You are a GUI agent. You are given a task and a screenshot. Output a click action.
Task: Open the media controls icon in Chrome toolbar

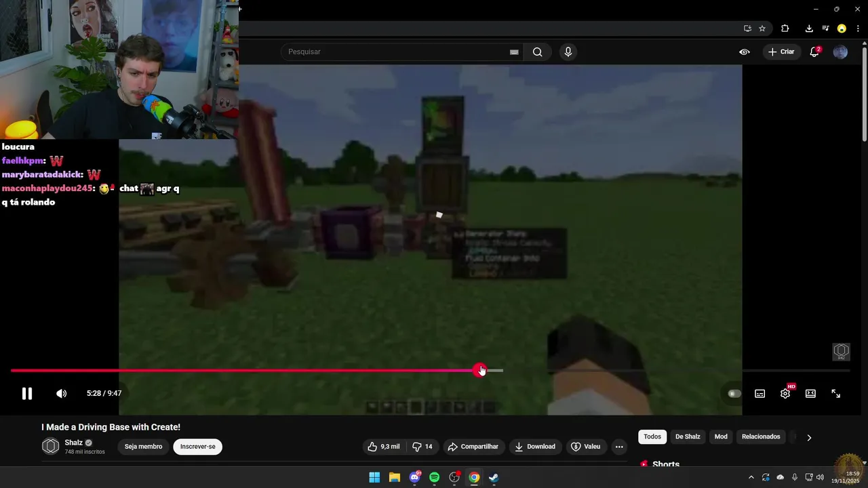pyautogui.click(x=825, y=28)
